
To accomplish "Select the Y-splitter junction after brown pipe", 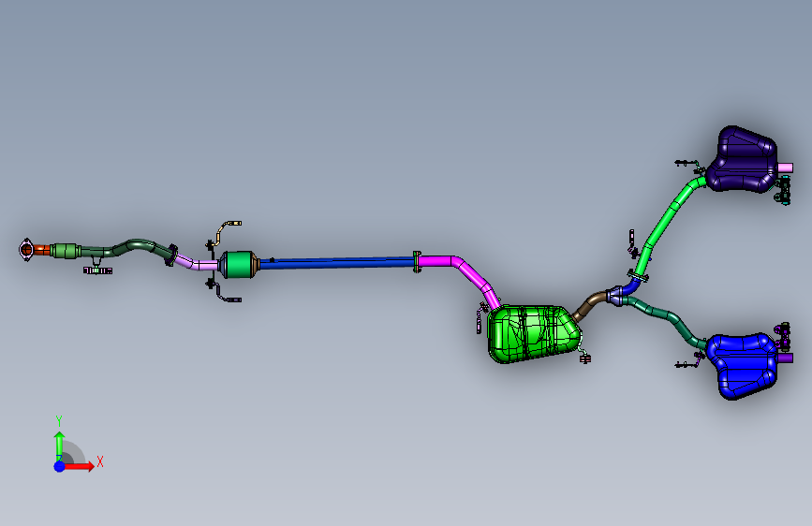I will (x=616, y=296).
